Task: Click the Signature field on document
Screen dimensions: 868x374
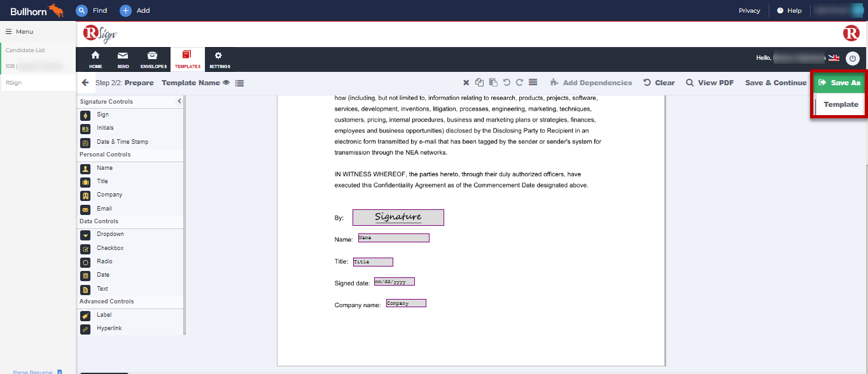Action: [398, 218]
